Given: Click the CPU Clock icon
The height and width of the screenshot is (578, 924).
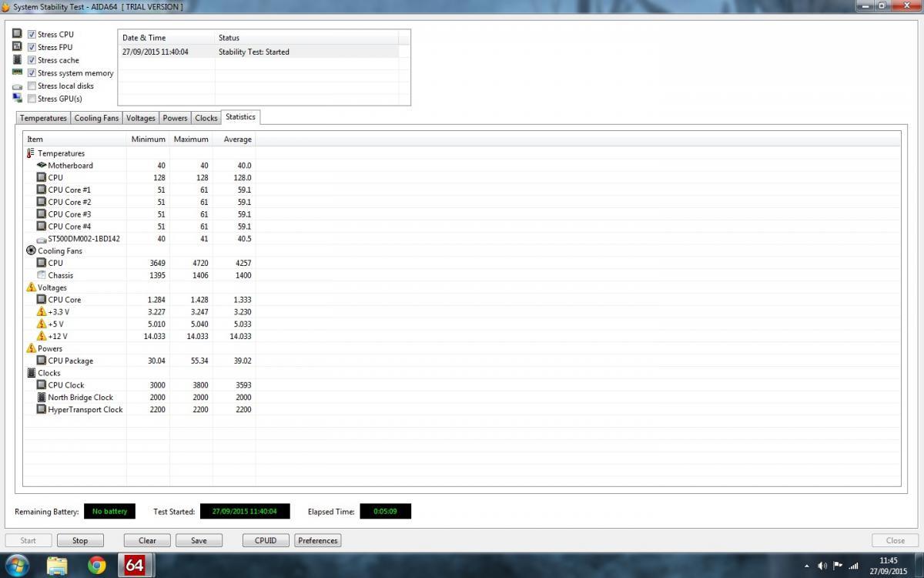Looking at the screenshot, I should 42,385.
